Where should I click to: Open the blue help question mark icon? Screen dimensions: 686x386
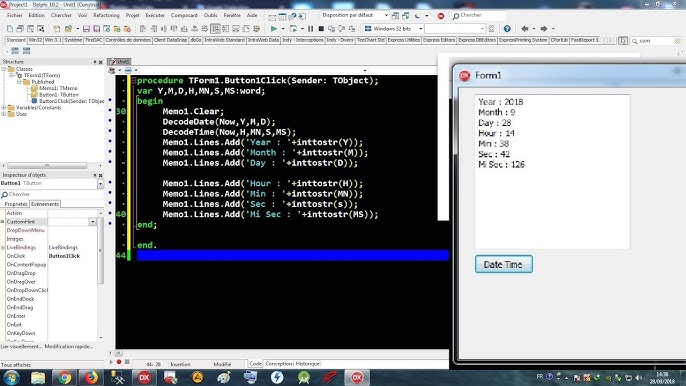click(x=507, y=28)
